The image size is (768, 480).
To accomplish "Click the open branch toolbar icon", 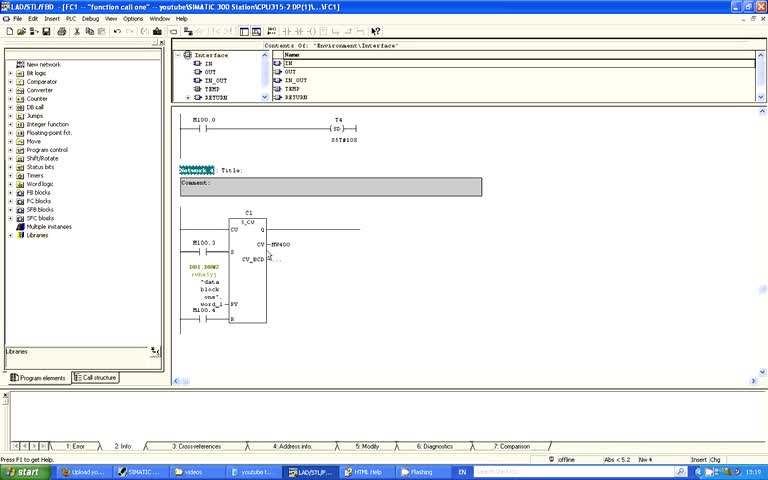I will [x=336, y=31].
